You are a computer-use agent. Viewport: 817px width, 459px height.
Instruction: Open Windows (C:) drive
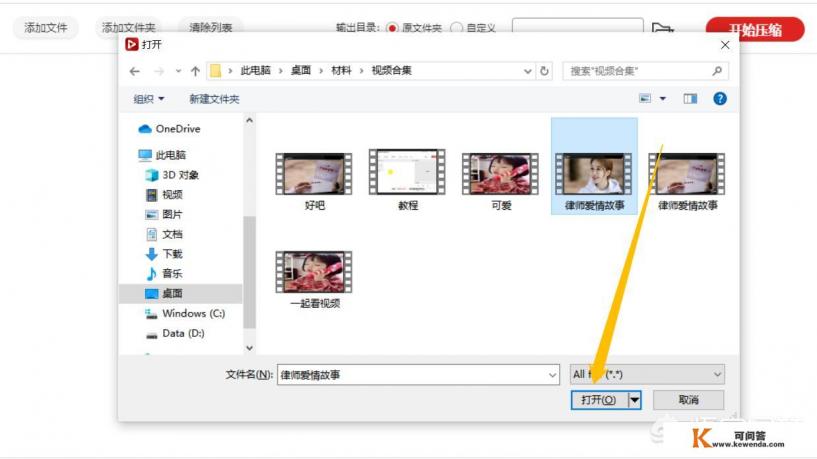[x=185, y=313]
